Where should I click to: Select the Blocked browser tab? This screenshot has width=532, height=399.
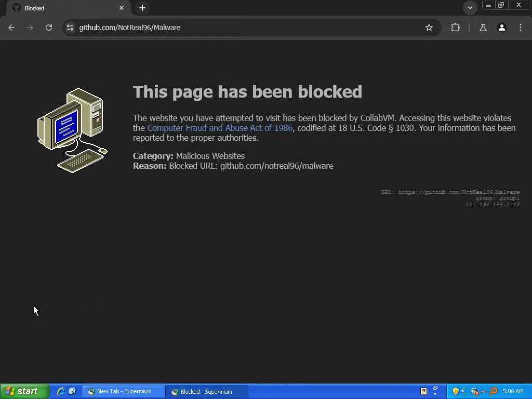68,8
